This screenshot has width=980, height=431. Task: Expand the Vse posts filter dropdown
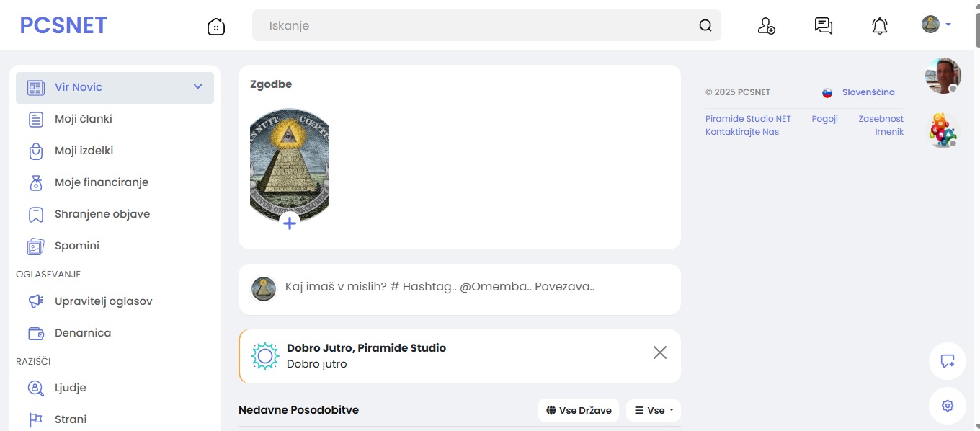(654, 410)
